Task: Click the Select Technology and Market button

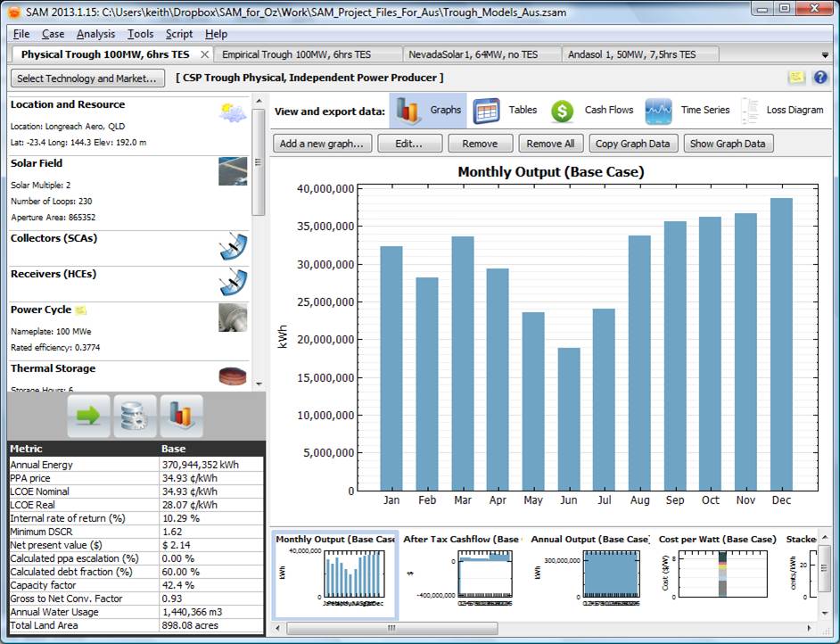Action: coord(87,78)
